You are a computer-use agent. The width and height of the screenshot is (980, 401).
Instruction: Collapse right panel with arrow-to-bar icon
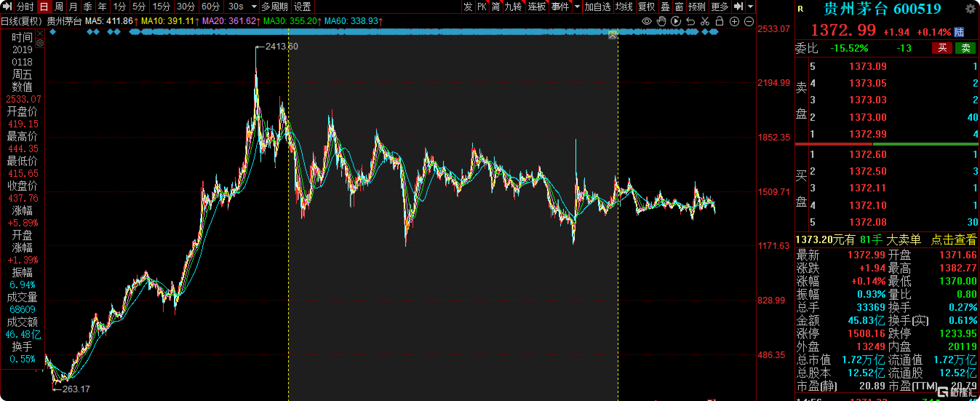click(x=738, y=6)
